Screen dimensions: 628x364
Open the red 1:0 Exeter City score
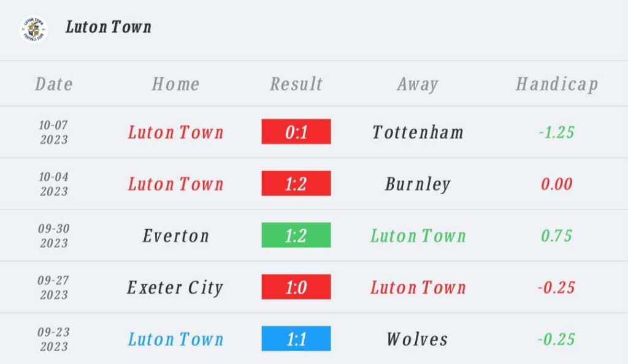point(296,287)
